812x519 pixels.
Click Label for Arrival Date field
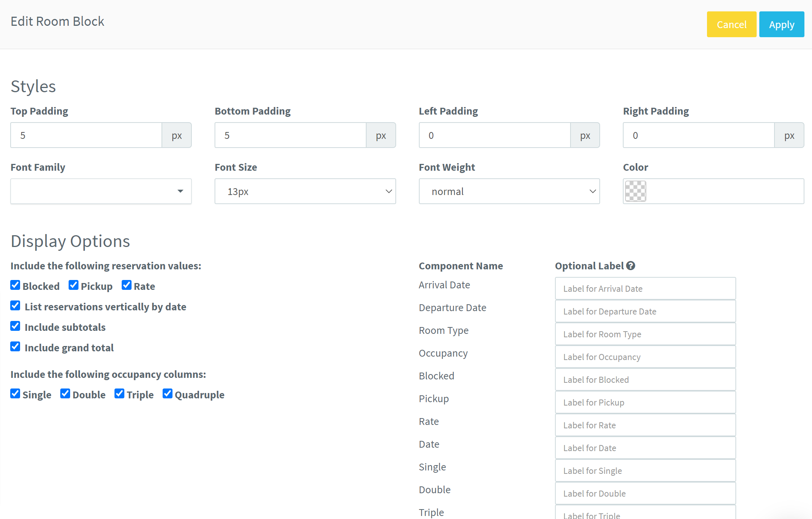click(x=645, y=288)
